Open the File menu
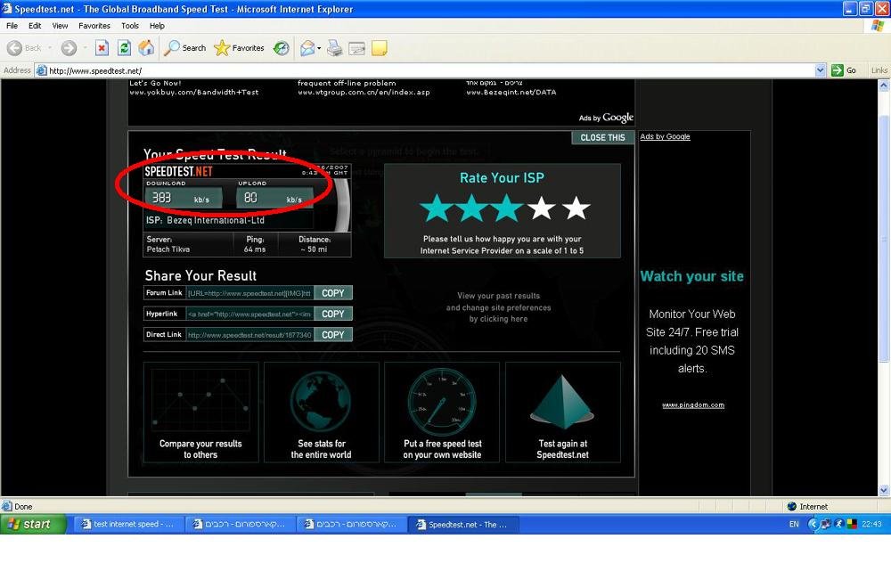 pyautogui.click(x=12, y=26)
